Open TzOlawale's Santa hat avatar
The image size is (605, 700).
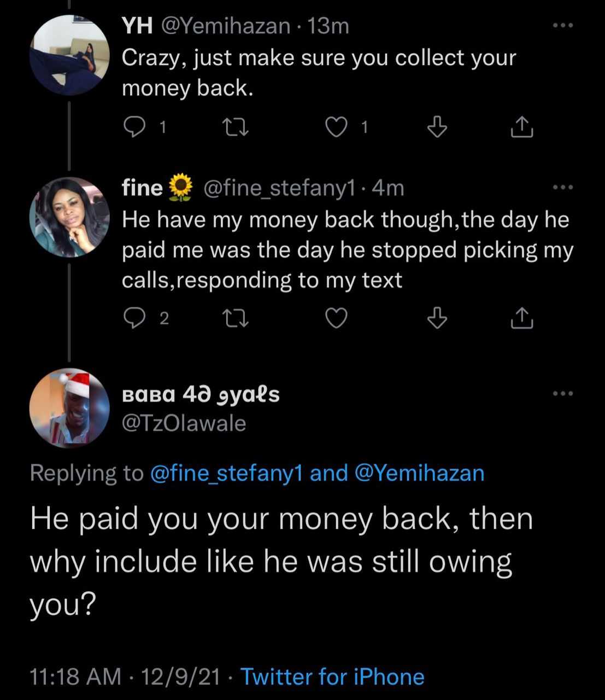(x=69, y=408)
